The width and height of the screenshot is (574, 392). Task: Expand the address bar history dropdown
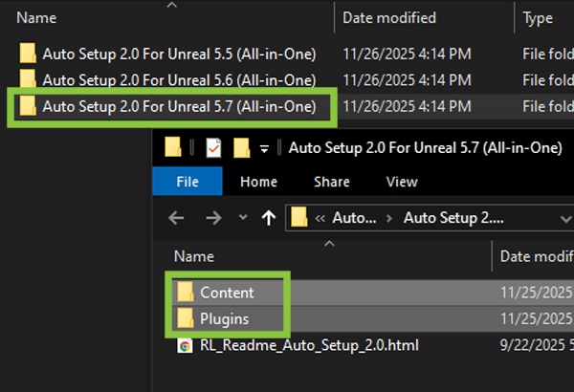pos(566,219)
